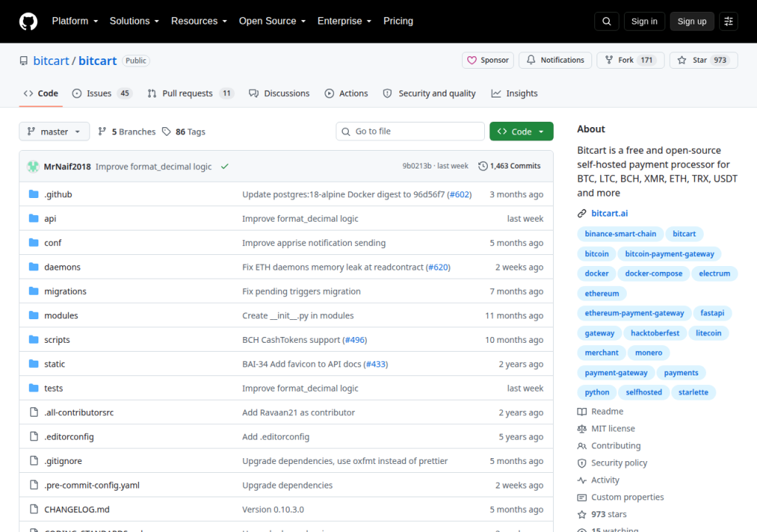Click the modules folder icon
The image size is (757, 532).
pyautogui.click(x=34, y=316)
